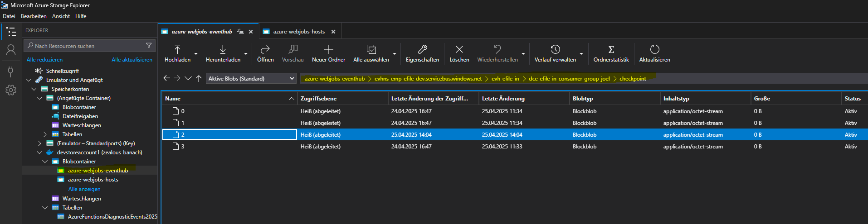The width and height of the screenshot is (868, 224).
Task: Select Dateifreigaben in the tree
Action: (80, 116)
